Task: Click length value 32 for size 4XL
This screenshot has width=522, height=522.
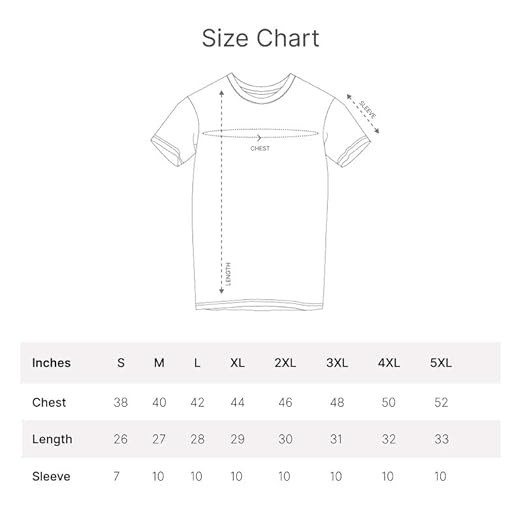Action: [389, 439]
